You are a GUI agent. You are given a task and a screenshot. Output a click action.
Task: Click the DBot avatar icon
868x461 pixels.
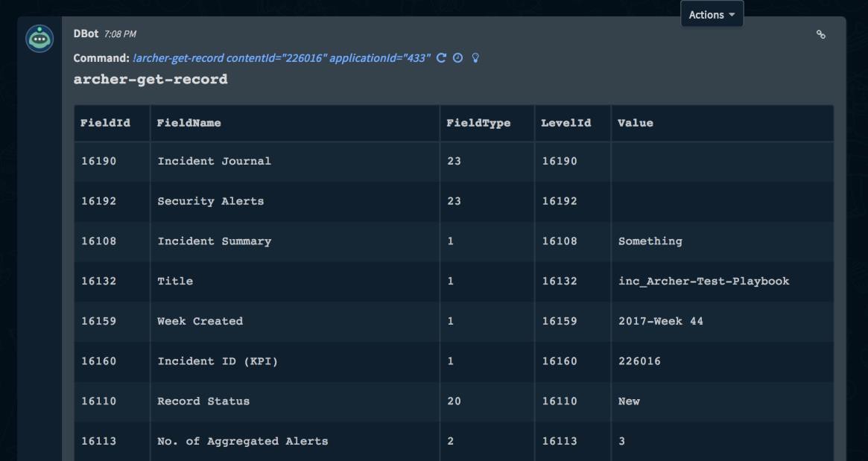39,39
